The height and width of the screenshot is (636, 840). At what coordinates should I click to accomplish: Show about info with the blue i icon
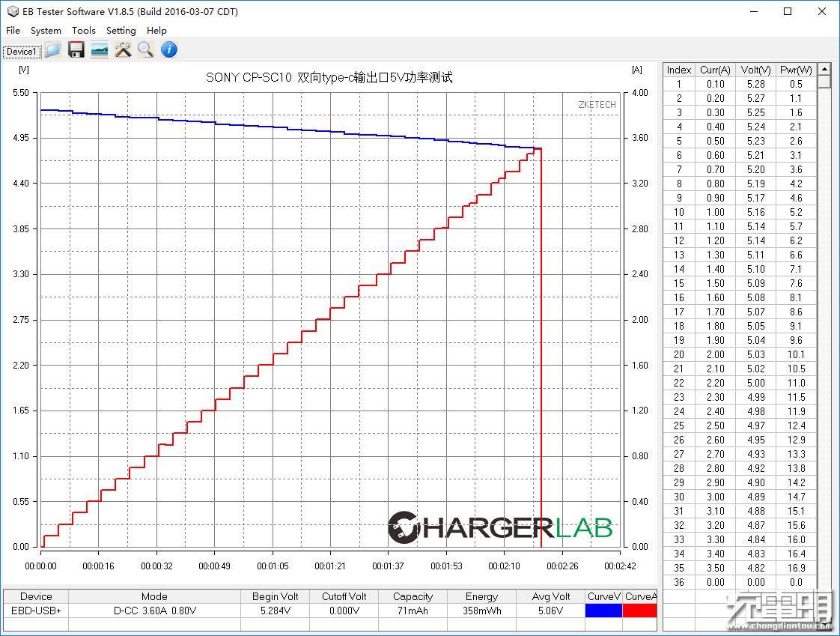point(169,50)
